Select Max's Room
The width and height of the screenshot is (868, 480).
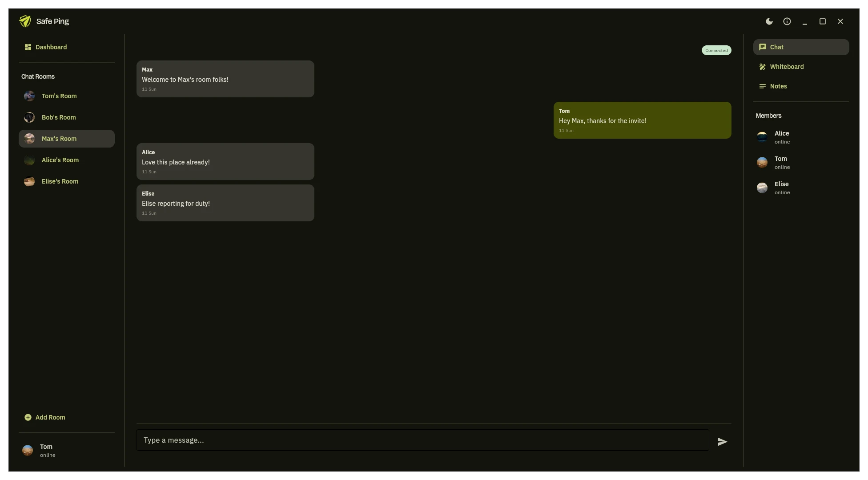point(67,139)
